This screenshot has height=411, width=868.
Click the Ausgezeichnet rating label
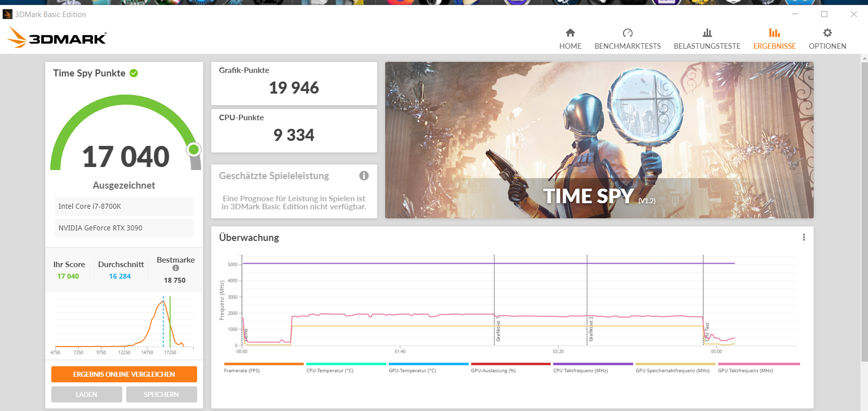(124, 185)
